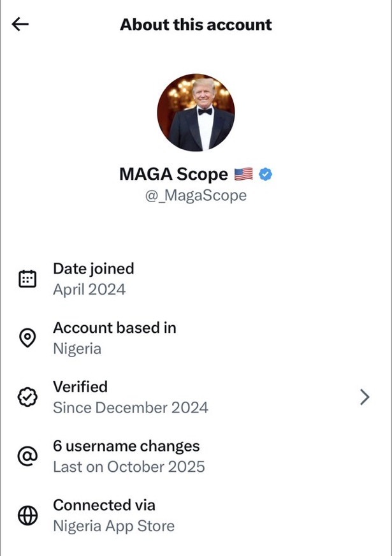This screenshot has height=556, width=392.
Task: Click the @ username changes icon
Action: [27, 456]
